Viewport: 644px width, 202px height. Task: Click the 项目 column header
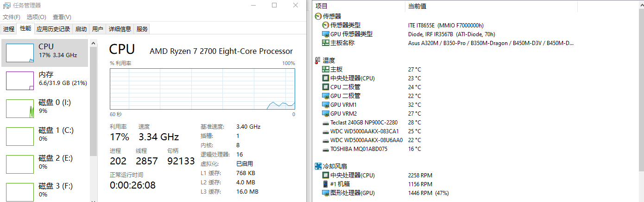321,6
